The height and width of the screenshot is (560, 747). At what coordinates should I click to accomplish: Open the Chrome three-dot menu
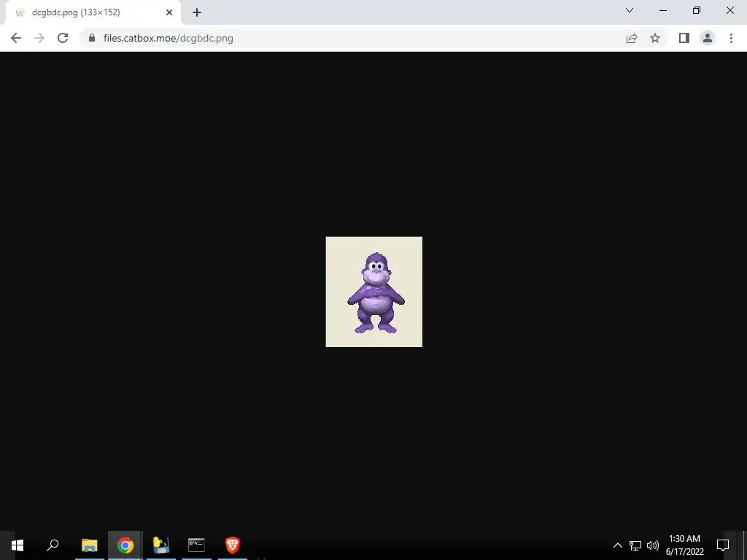coord(731,38)
